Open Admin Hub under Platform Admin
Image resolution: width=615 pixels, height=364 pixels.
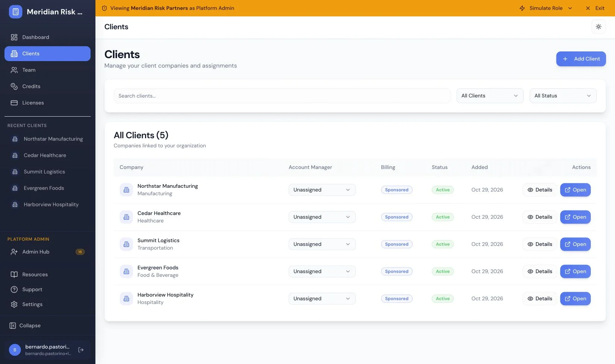[47, 252]
